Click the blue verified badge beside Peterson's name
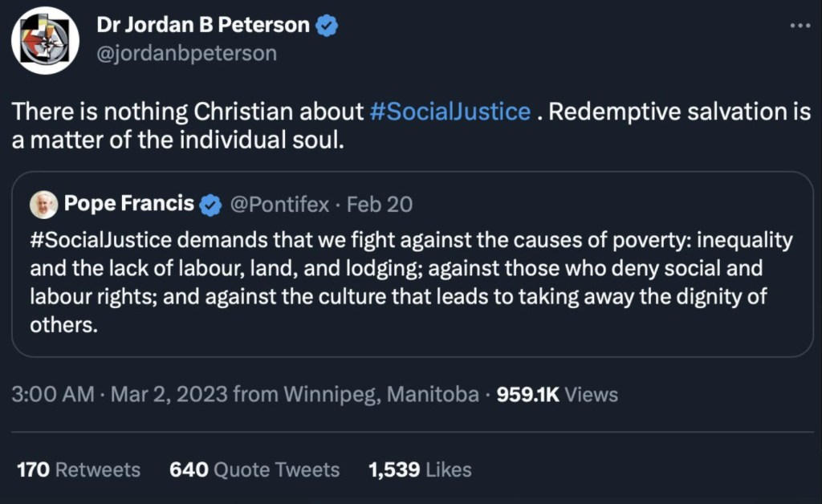This screenshot has height=504, width=822. [x=327, y=26]
